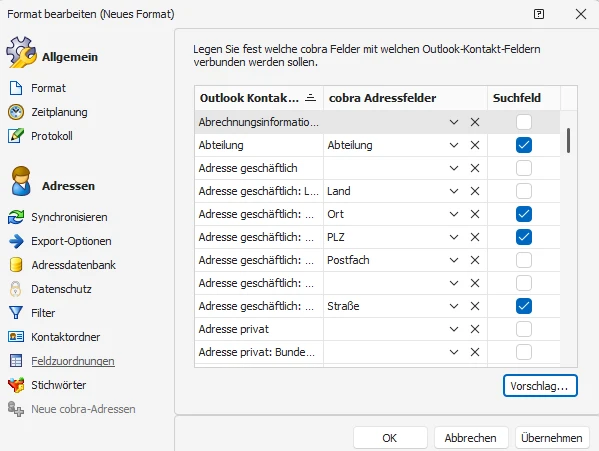Open the Feldzuordnungen link

(x=73, y=361)
